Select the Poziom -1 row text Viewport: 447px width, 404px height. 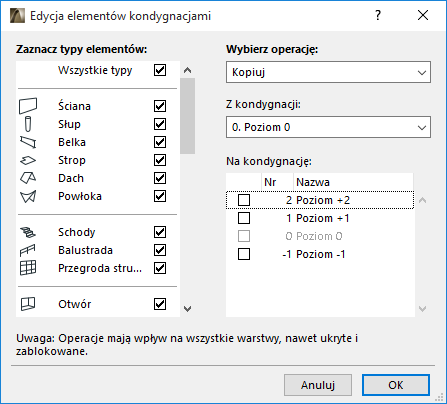click(x=321, y=254)
